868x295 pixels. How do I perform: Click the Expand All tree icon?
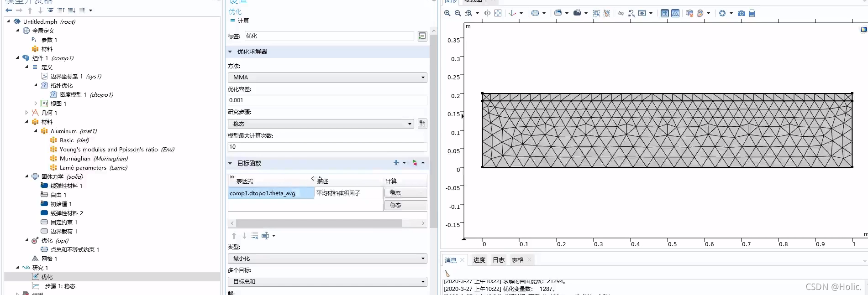pos(72,10)
